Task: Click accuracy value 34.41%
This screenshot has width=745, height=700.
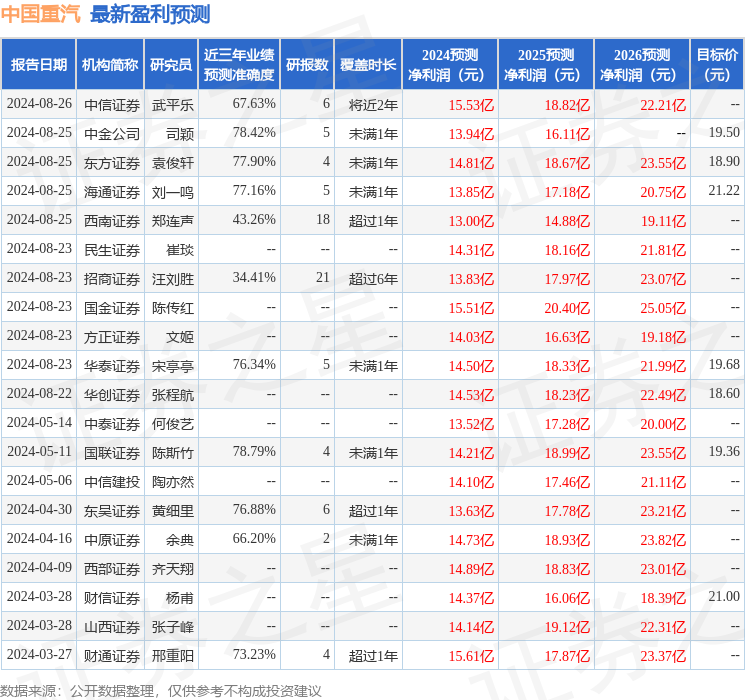Action: pyautogui.click(x=254, y=277)
